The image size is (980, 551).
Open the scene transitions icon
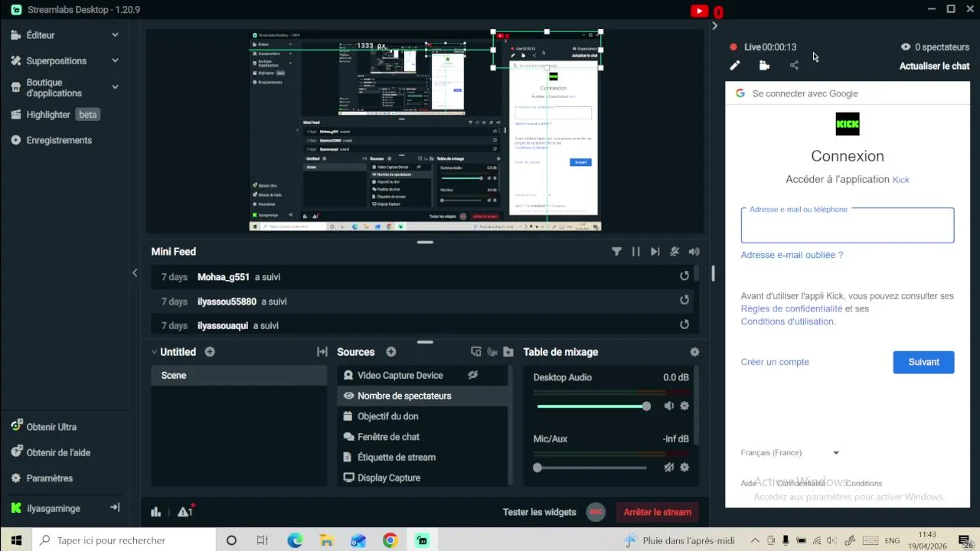pyautogui.click(x=322, y=352)
